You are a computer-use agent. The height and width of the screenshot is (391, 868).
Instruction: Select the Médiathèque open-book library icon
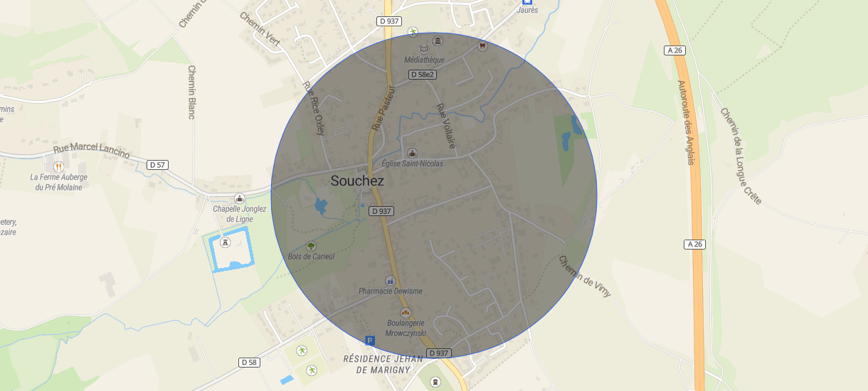tap(425, 49)
